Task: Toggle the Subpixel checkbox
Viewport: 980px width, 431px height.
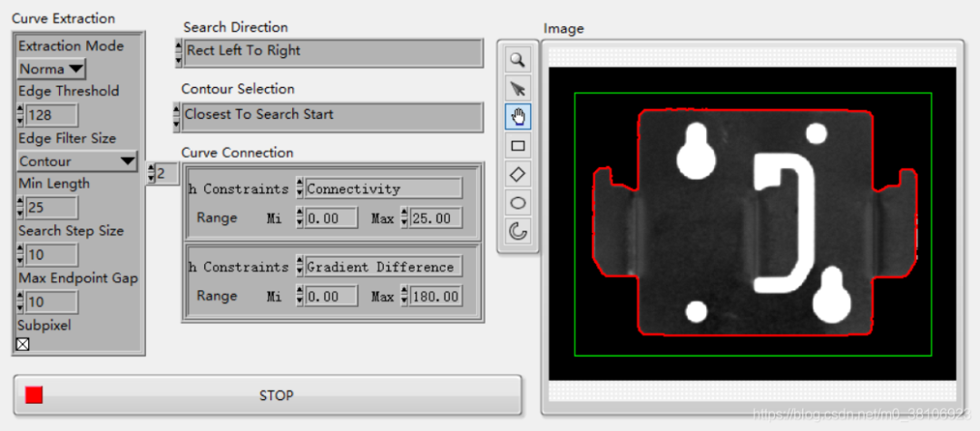Action: pos(23,344)
